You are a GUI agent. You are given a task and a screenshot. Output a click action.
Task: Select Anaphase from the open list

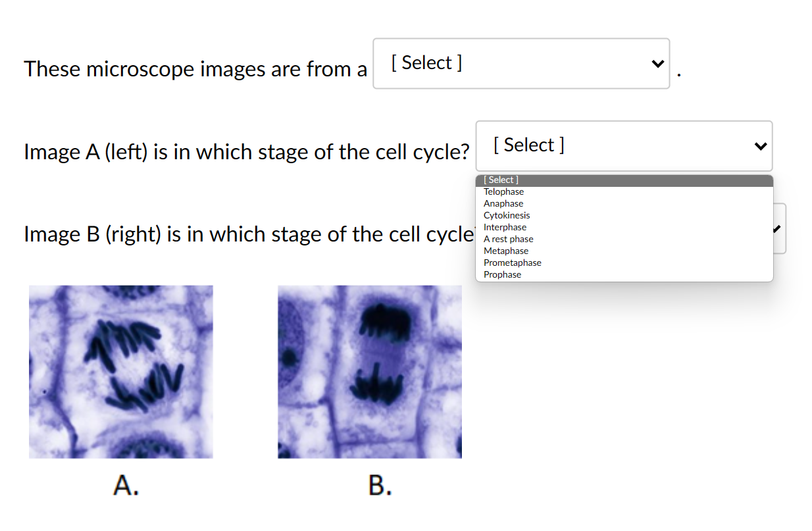(503, 203)
